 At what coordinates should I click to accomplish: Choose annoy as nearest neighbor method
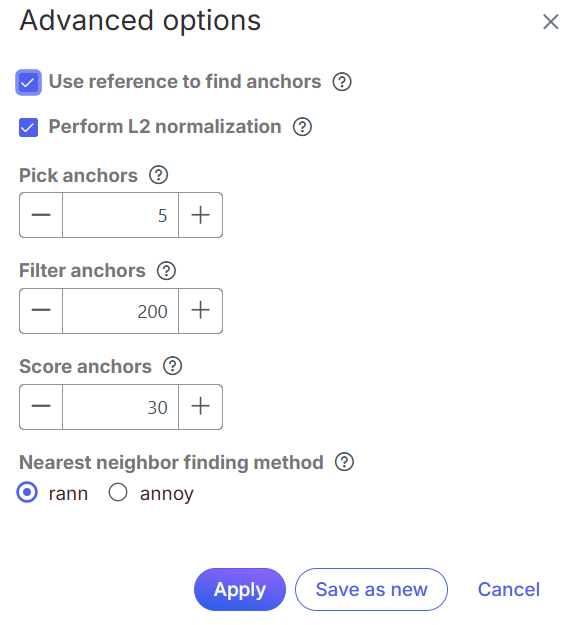pos(118,492)
